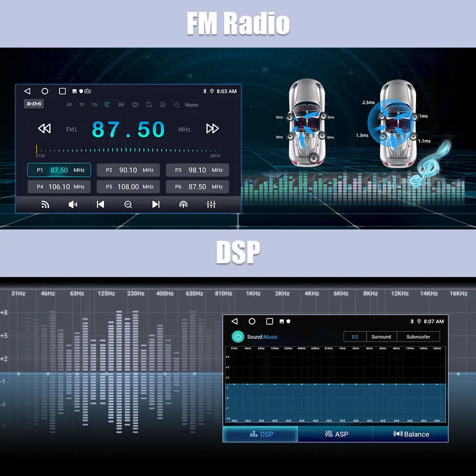Open the Balance tab
The width and height of the screenshot is (476, 476).
click(411, 434)
